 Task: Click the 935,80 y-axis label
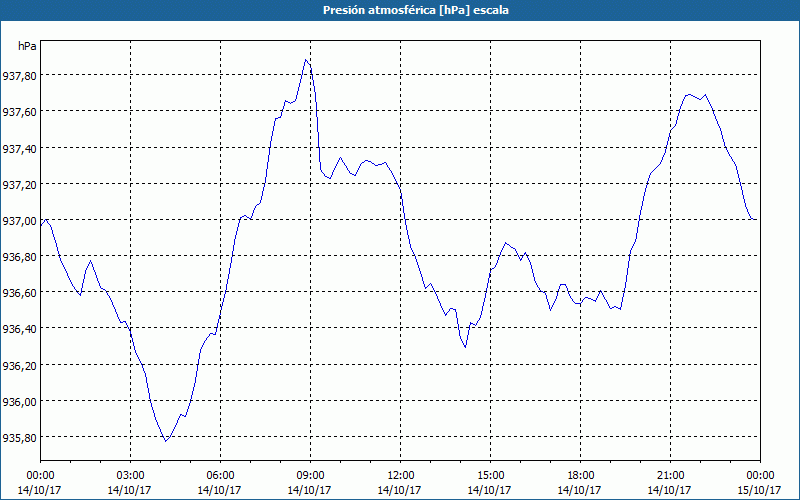[20, 438]
